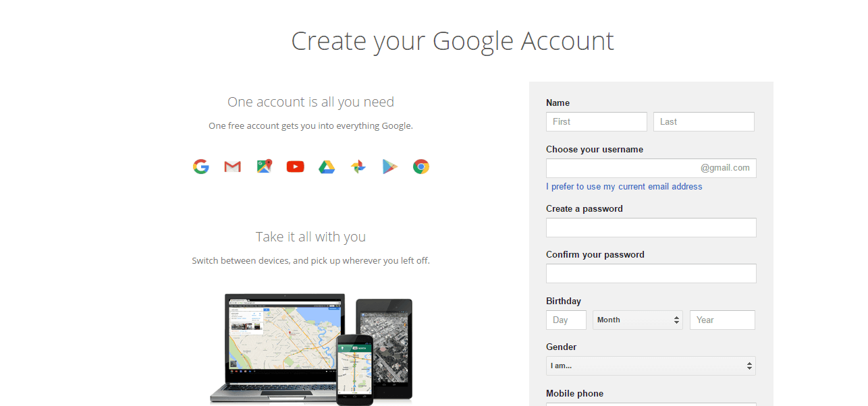The width and height of the screenshot is (868, 406).
Task: Click the 'Name' label
Action: pos(558,103)
